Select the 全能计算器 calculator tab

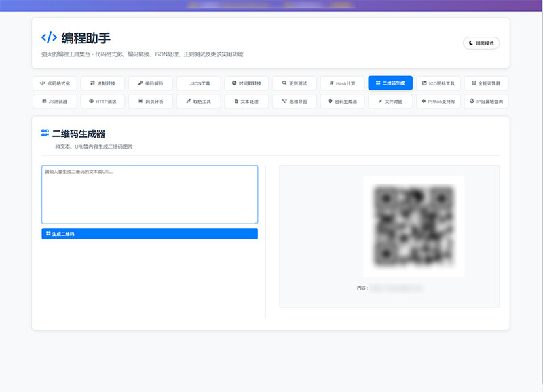point(486,83)
